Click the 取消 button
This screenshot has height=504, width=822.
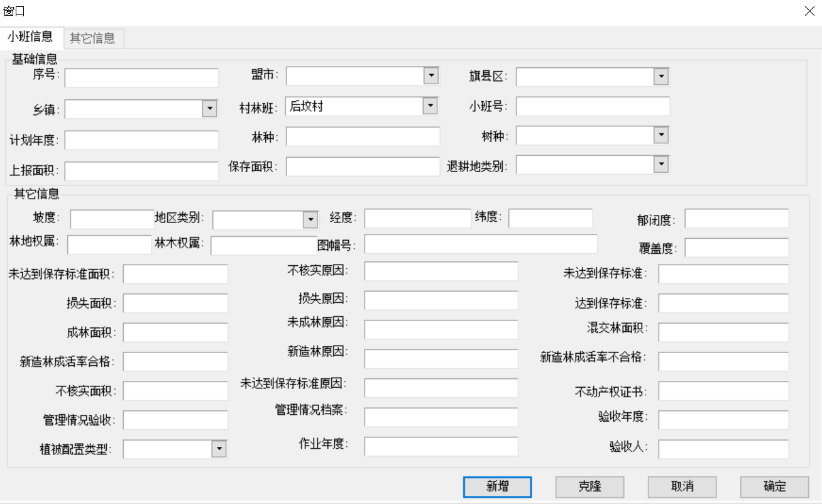tap(682, 486)
